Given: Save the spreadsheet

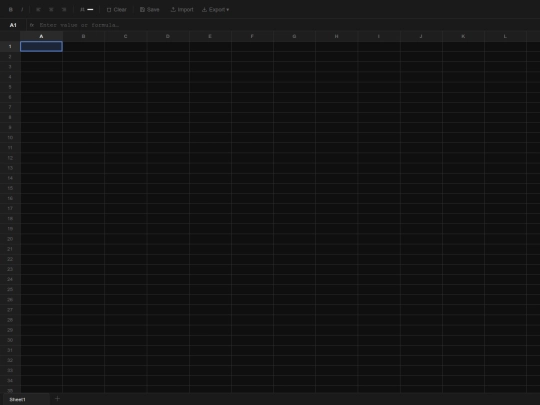Looking at the screenshot, I should tap(149, 10).
